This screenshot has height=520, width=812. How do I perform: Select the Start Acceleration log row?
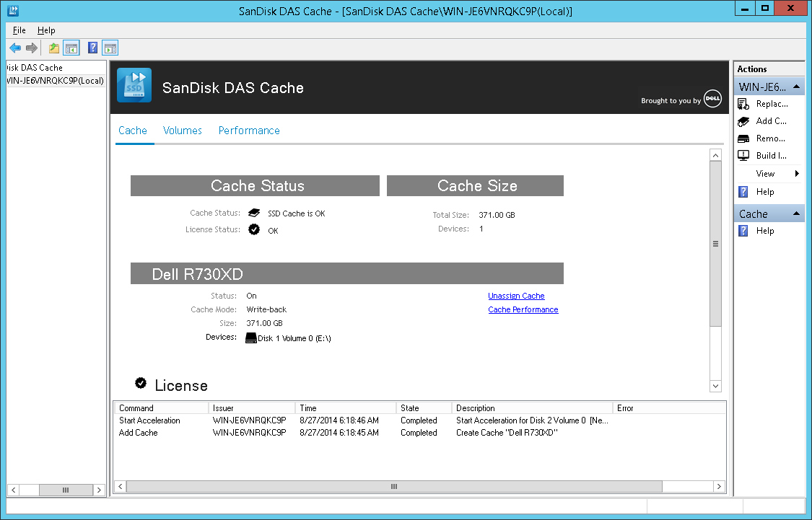[x=419, y=420]
